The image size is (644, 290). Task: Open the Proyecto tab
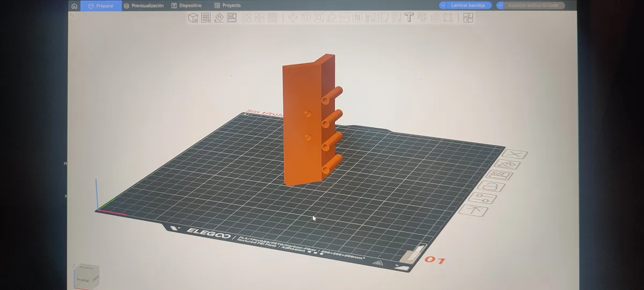click(x=228, y=5)
